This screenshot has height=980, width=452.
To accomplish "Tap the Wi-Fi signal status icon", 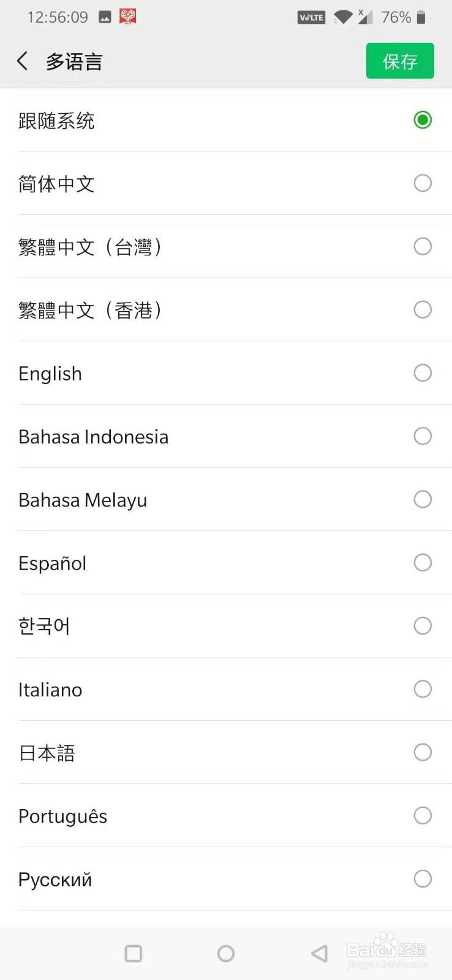I will point(343,17).
